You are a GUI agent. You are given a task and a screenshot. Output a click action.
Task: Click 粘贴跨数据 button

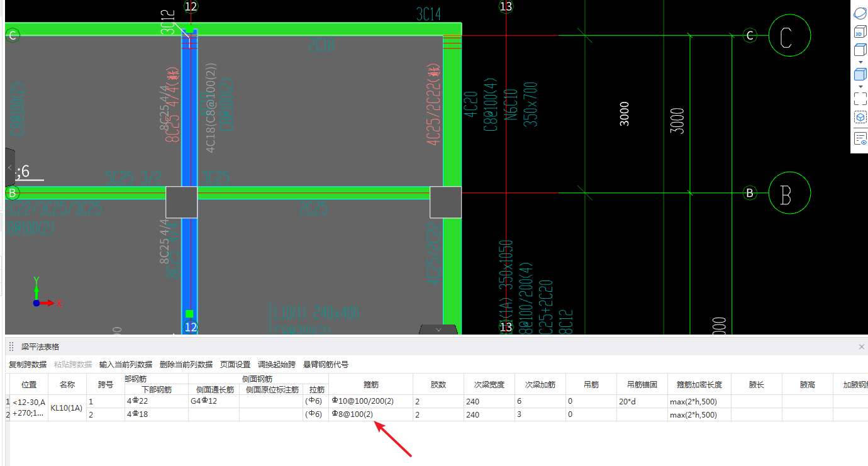click(x=73, y=365)
